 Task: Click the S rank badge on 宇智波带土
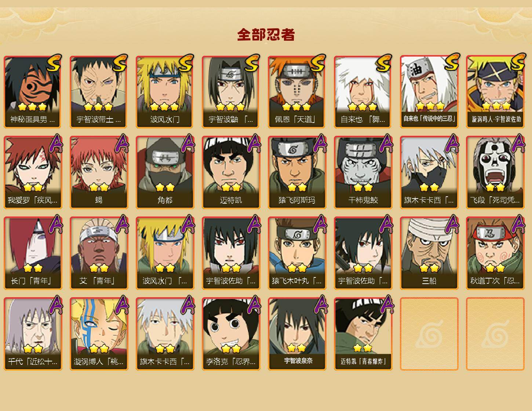pos(120,63)
